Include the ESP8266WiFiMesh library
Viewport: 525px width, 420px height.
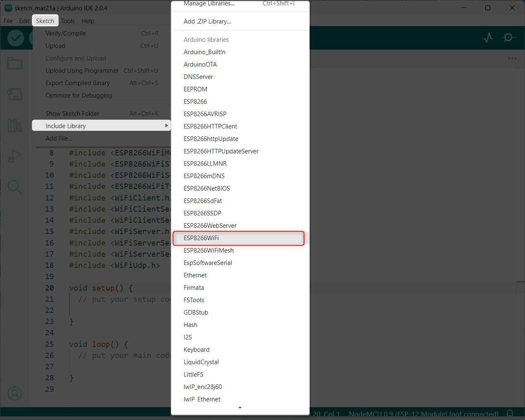pyautogui.click(x=240, y=251)
